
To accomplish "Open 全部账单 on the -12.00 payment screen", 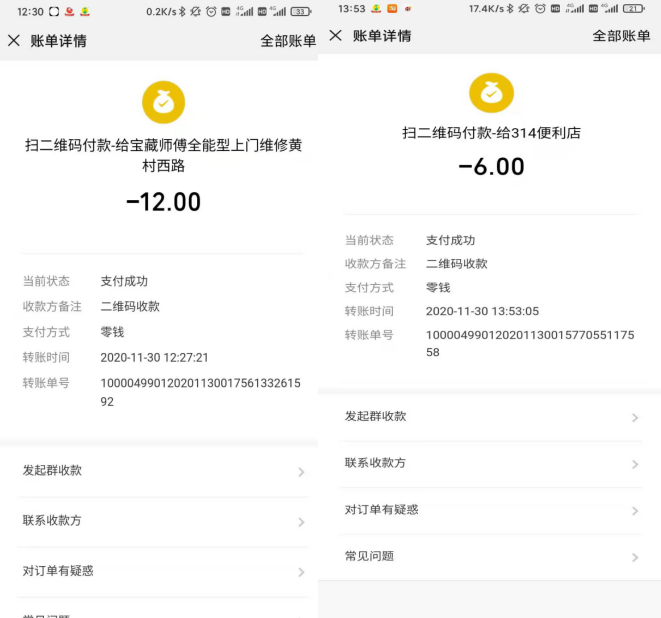I will coord(288,41).
